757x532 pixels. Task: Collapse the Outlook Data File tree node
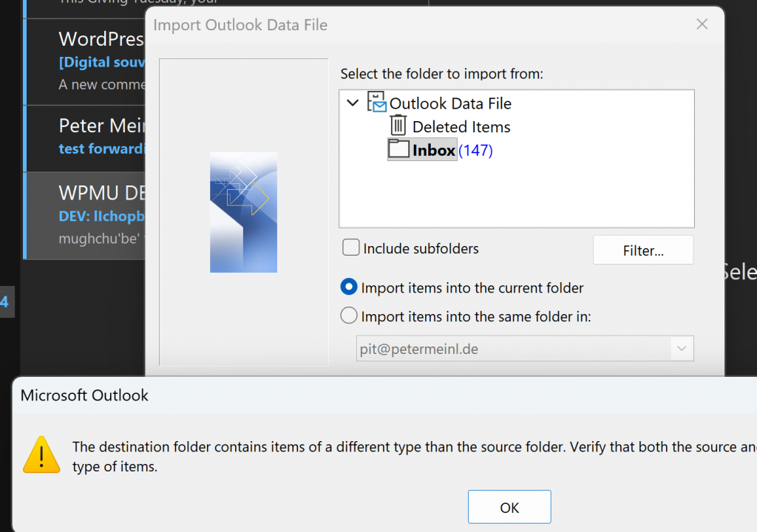(353, 103)
